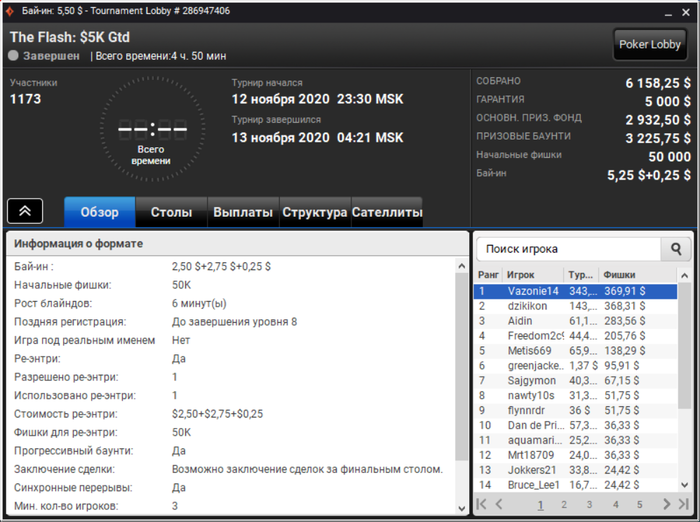Click the end time 13 ноября 2020 04:21 MSK

coord(317,138)
